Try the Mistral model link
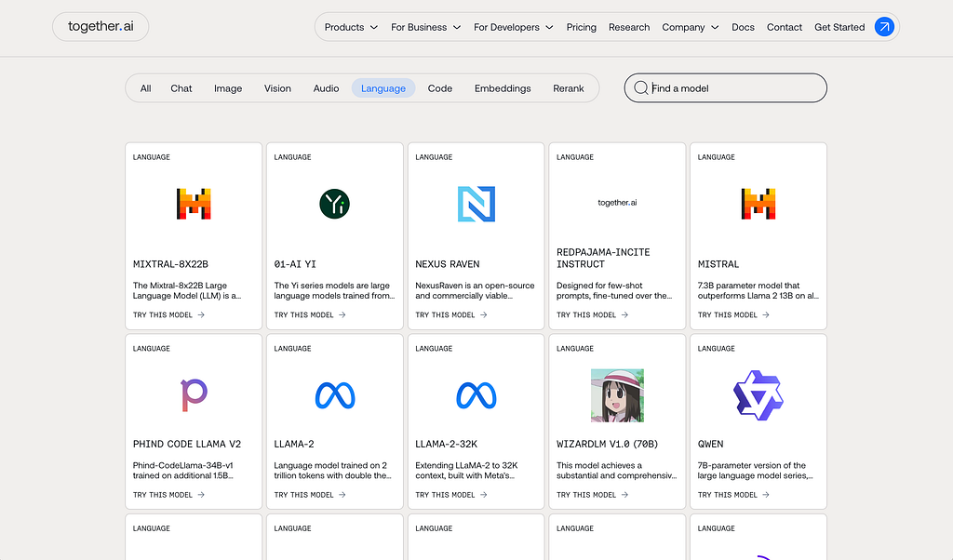Screen dimensions: 953x560 [x=733, y=314]
